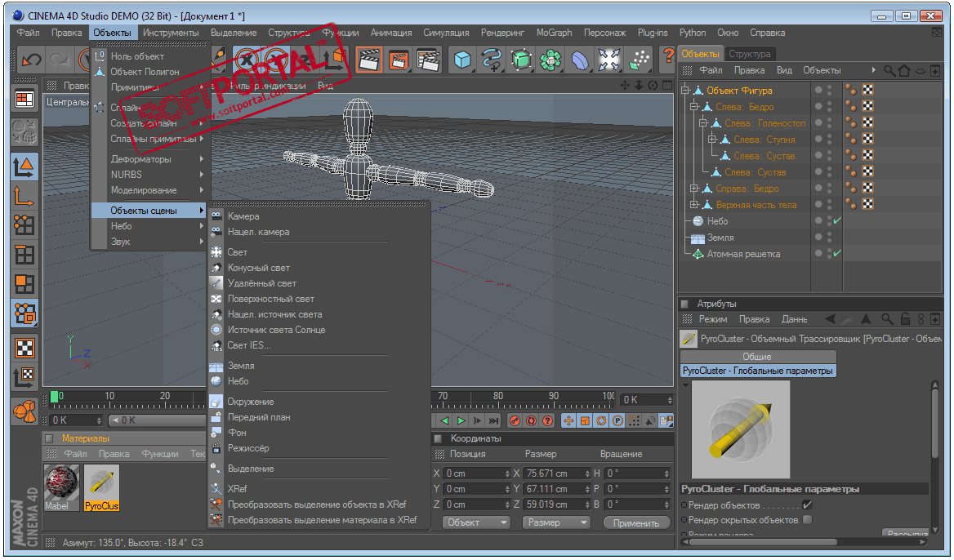954x560 pixels.
Task: Click the spline pen tool icon
Action: (492, 60)
